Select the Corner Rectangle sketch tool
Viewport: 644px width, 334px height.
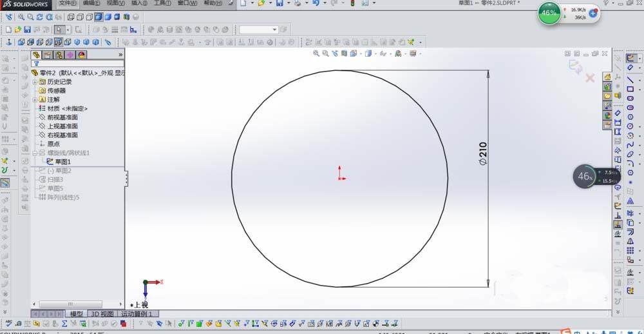(630, 89)
